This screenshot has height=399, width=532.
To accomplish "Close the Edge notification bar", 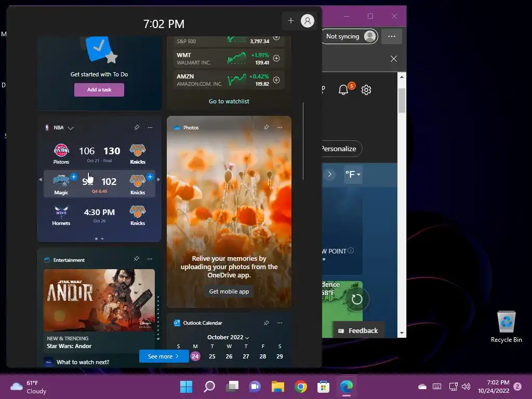I will pyautogui.click(x=394, y=59).
